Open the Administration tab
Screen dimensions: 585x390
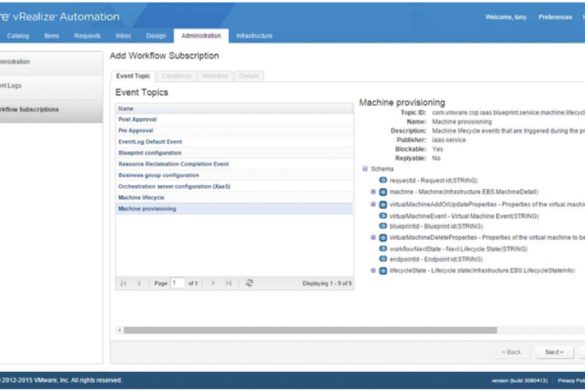(x=201, y=36)
